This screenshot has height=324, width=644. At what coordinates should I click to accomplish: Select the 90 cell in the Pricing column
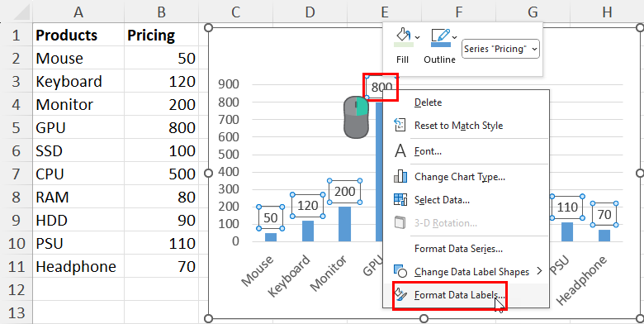(x=161, y=221)
